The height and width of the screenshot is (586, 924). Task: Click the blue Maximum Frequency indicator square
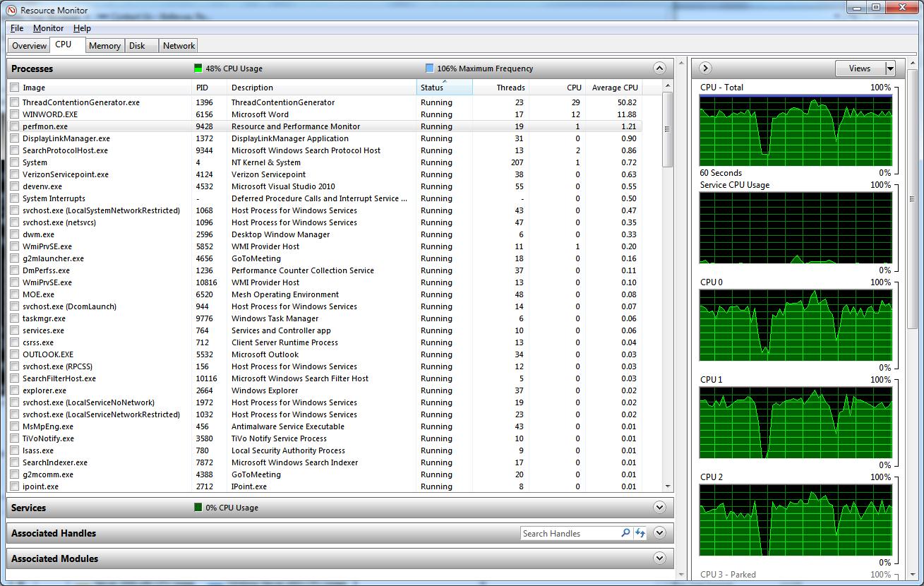click(x=429, y=68)
